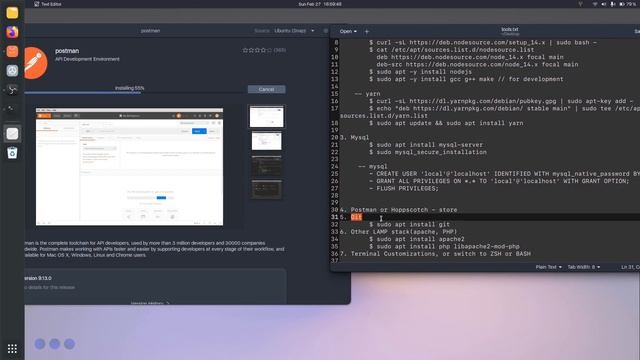Click the star rating for postman
The height and width of the screenshot is (360, 640).
coord(257,50)
